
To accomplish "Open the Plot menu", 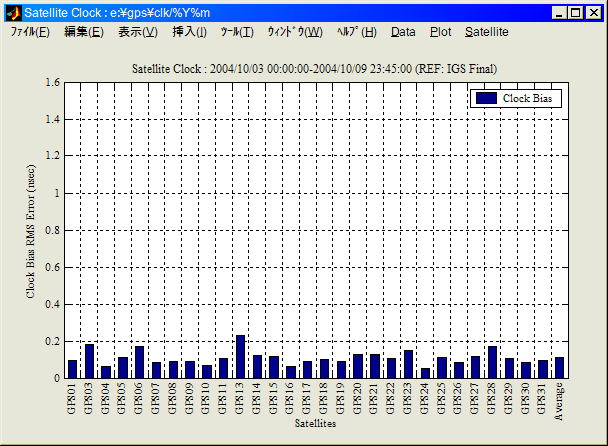I will (x=440, y=32).
